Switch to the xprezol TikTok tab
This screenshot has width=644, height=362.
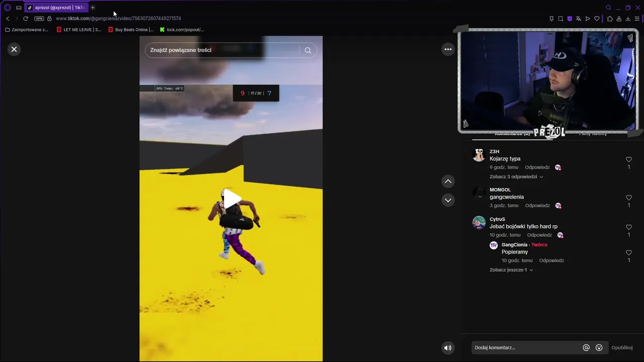tap(56, 8)
